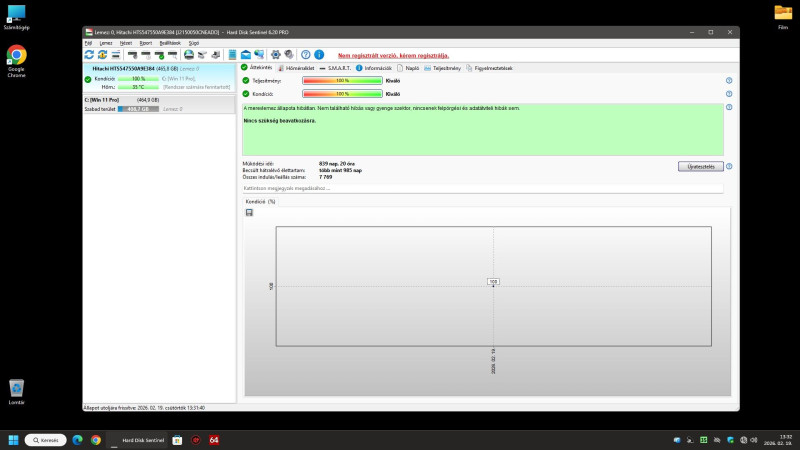The image size is (800, 450).
Task: Click the question mark help toolbar icon
Action: pos(306,55)
